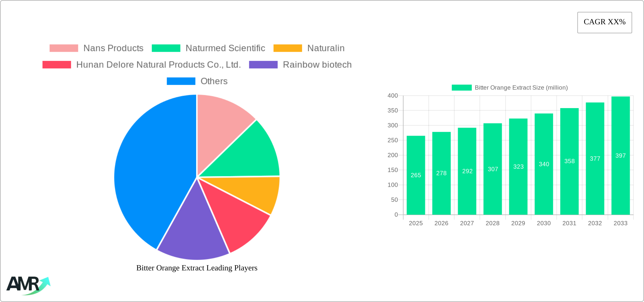The height and width of the screenshot is (302, 644).
Task: Click the Naturmed Scientific legend label text
Action: click(225, 48)
